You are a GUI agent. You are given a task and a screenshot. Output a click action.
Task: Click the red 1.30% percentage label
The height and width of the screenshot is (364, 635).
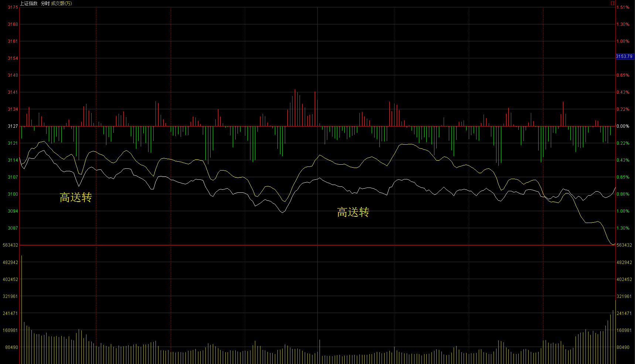(623, 24)
